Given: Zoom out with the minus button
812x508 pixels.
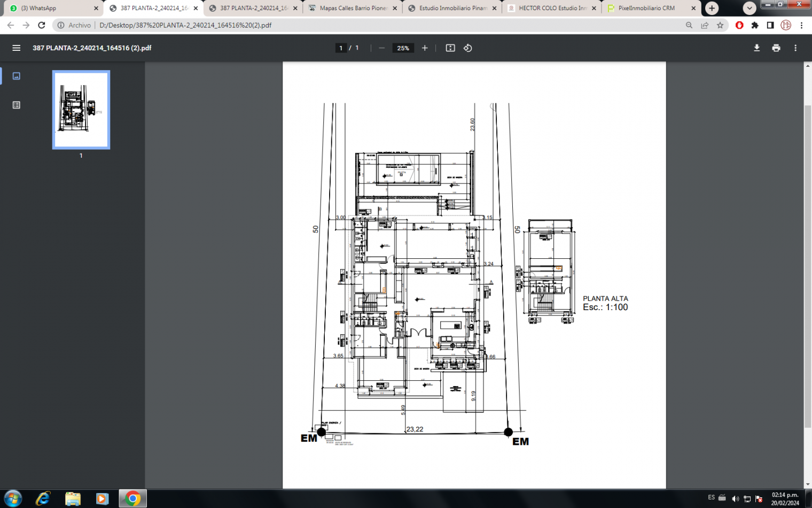Looking at the screenshot, I should click(381, 48).
